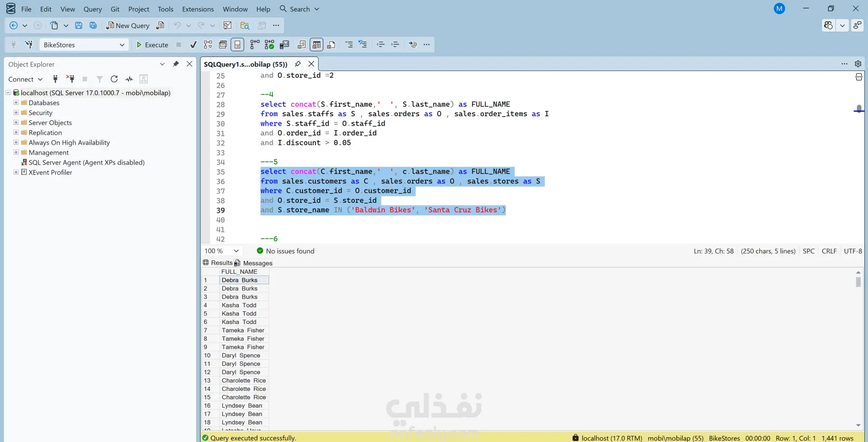
Task: Click the Specify Values for Template Parameters icon
Action: [413, 44]
